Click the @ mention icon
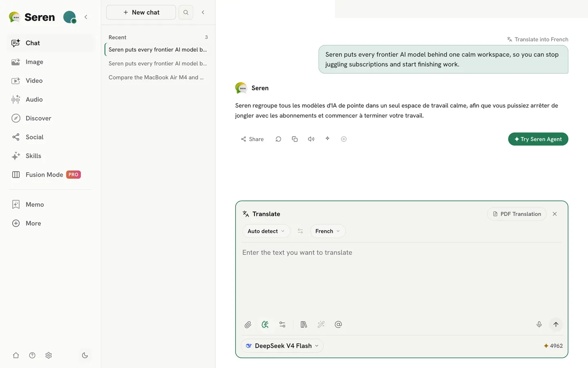 [x=338, y=325]
